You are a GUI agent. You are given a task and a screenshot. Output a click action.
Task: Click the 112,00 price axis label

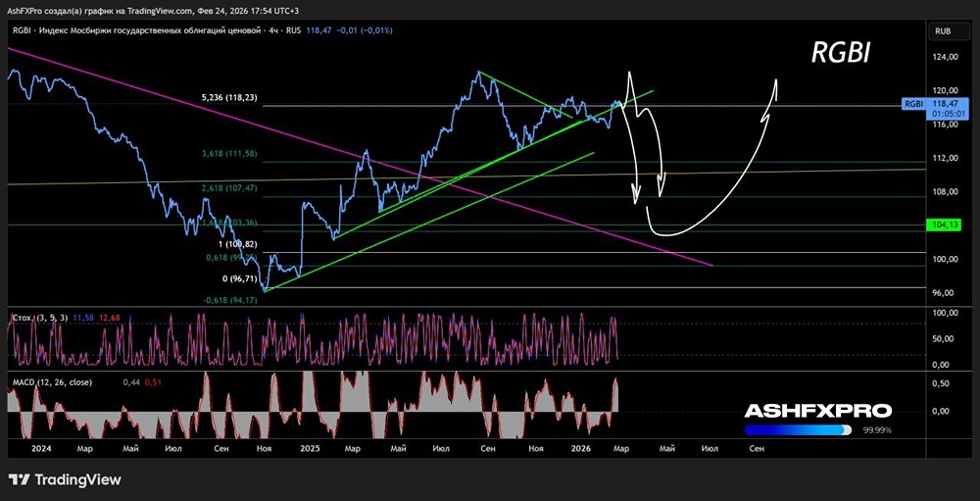click(945, 158)
